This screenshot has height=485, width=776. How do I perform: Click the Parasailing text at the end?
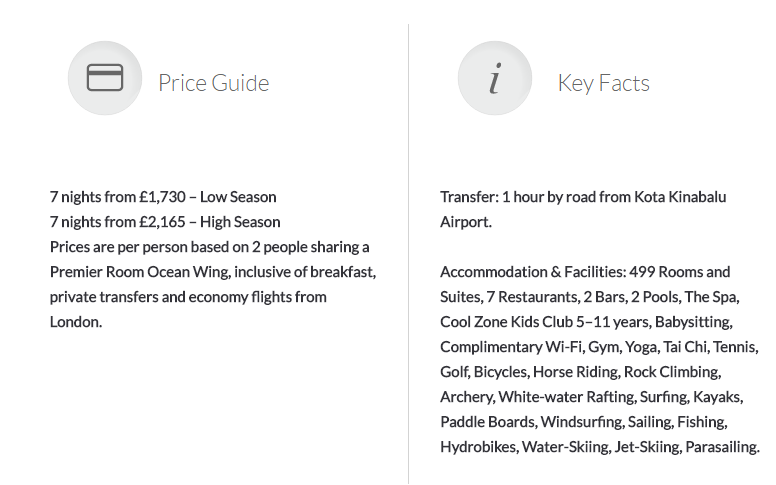pos(723,447)
